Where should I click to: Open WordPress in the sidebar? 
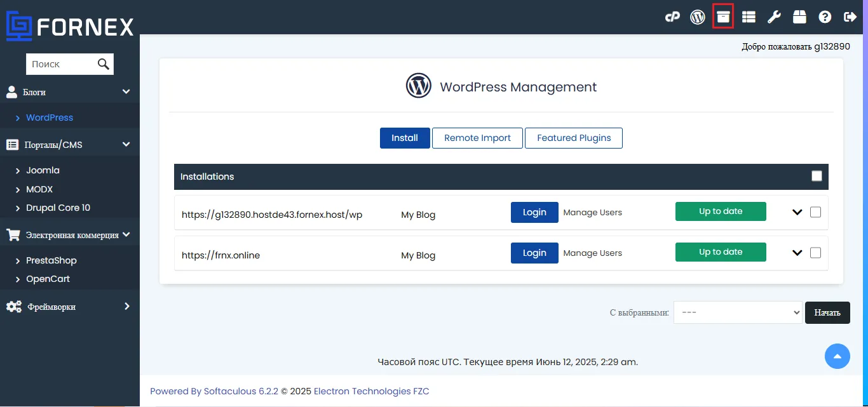[50, 117]
